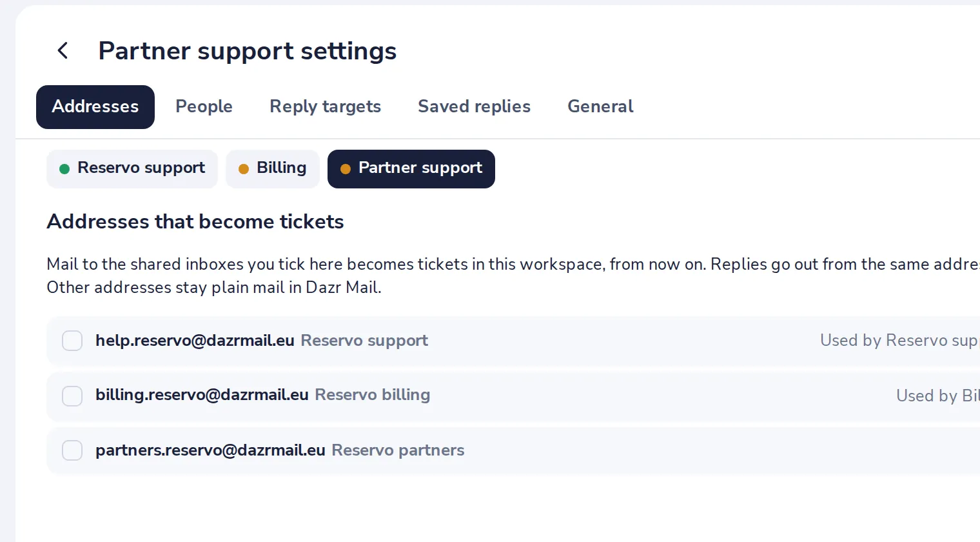Screen dimensions: 980x542
Task: Click the billing.reservo@dazrmail.eu address text
Action: pyautogui.click(x=202, y=395)
